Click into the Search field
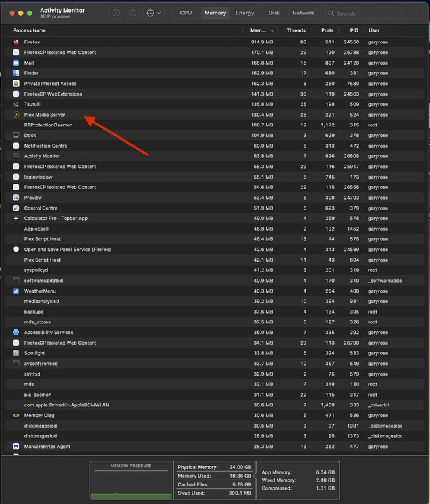This screenshot has width=430, height=504. (x=375, y=13)
